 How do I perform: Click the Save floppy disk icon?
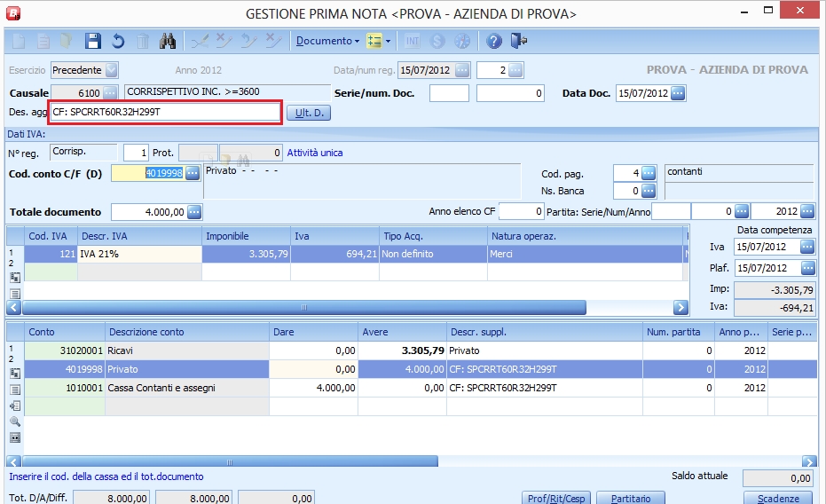93,41
